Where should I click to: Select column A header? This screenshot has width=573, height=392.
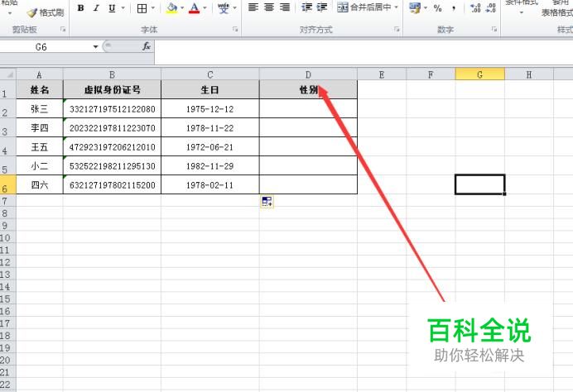40,74
